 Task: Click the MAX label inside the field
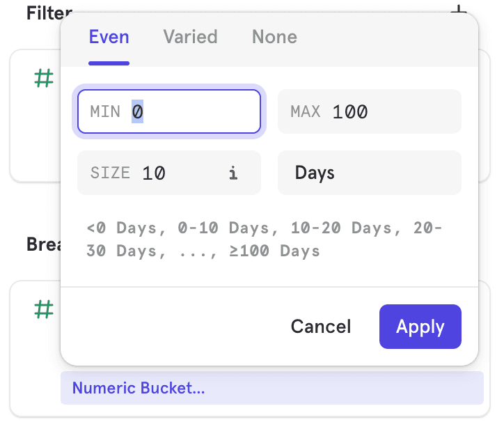[x=305, y=111]
